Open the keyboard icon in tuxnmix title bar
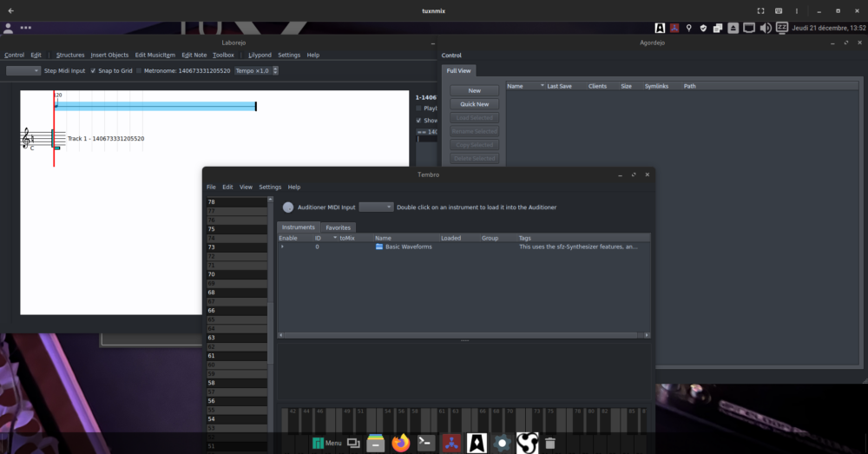868x454 pixels. click(x=779, y=10)
